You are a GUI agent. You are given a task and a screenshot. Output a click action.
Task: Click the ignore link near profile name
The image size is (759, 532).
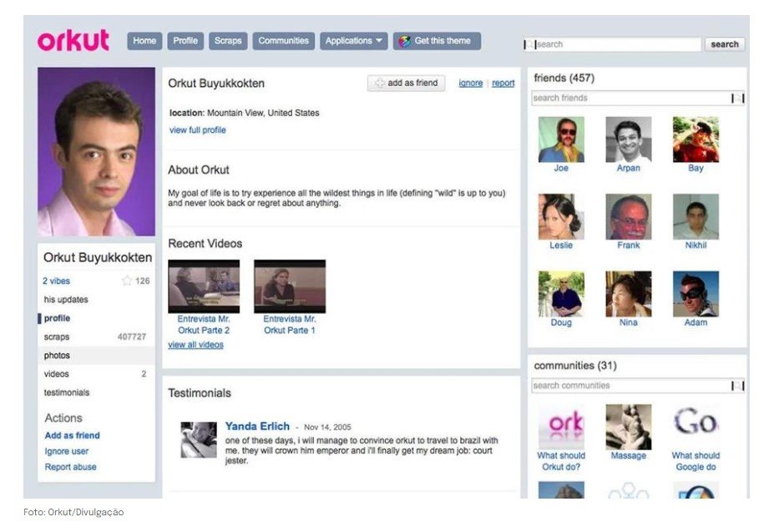[x=470, y=84]
